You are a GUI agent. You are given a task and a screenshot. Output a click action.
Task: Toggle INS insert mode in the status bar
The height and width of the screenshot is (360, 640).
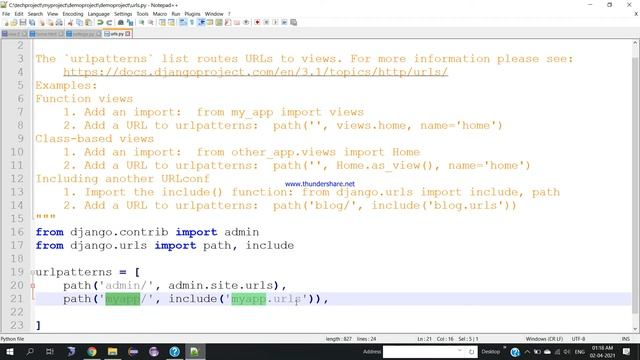(625, 339)
